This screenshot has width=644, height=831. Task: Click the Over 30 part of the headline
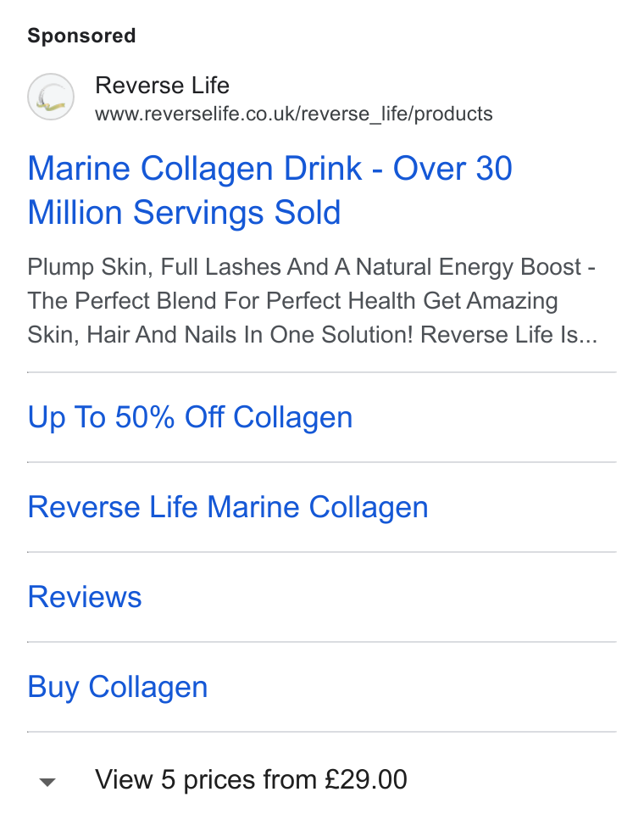click(452, 169)
